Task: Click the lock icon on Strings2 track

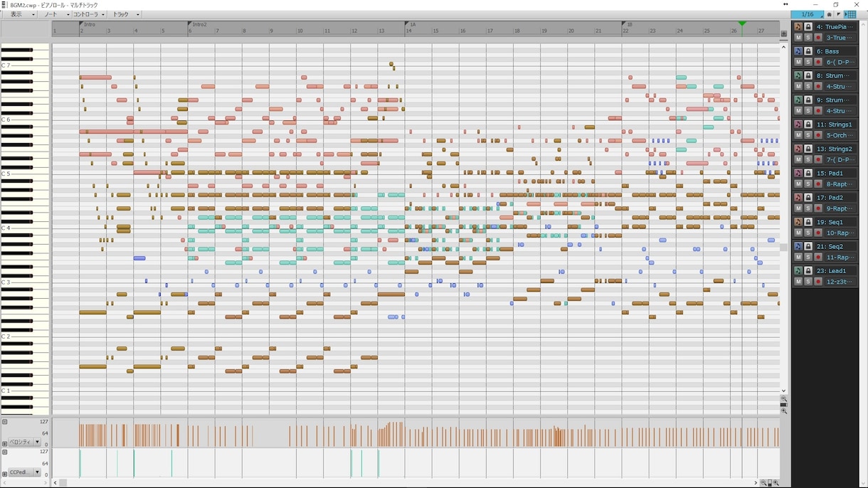Action: [808, 149]
